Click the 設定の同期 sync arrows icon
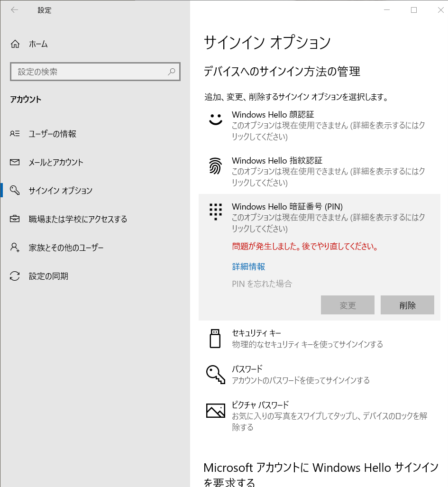448x487 pixels. 15,276
